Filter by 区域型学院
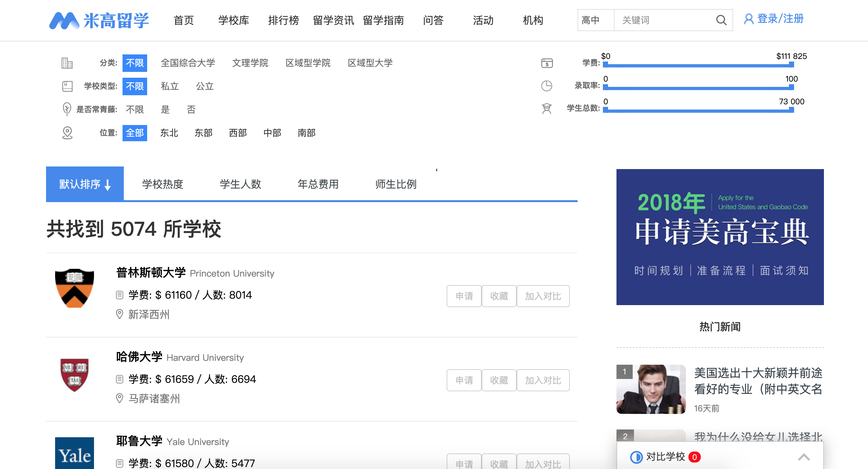The image size is (868, 469). (x=308, y=63)
